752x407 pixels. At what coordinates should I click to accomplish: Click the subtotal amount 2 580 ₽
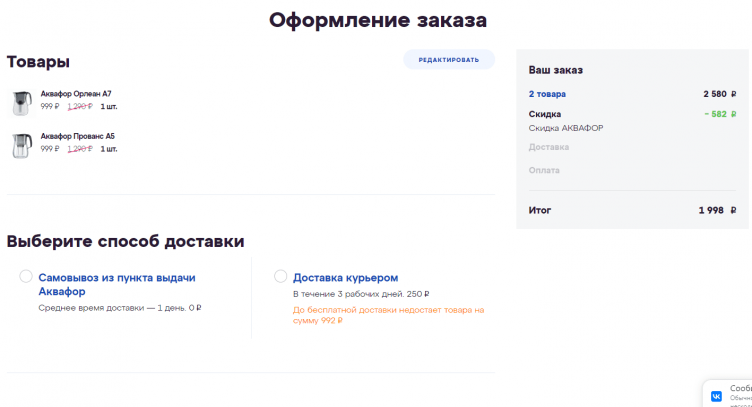(x=719, y=94)
